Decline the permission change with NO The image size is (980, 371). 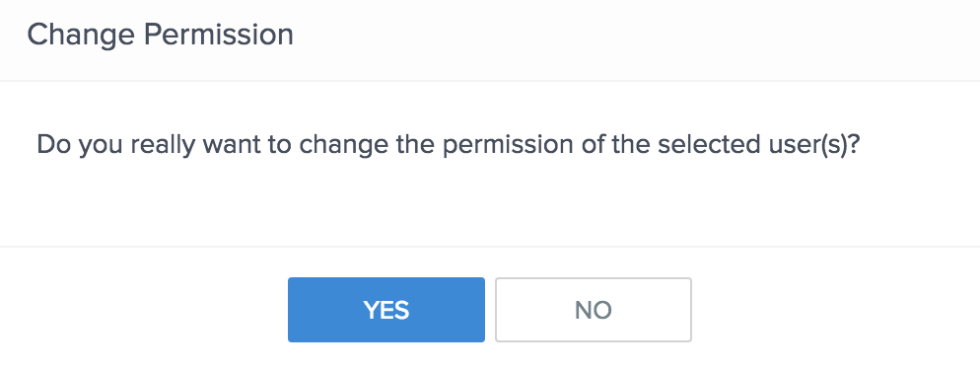pyautogui.click(x=594, y=310)
